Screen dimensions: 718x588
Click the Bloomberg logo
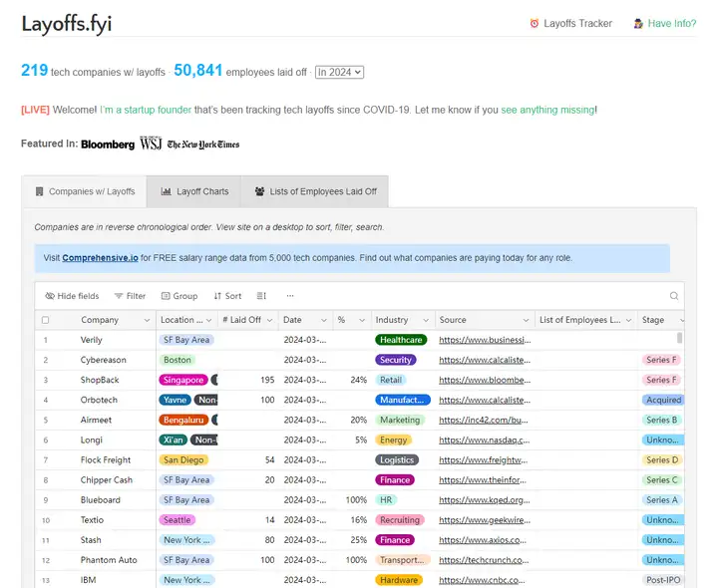click(x=108, y=145)
